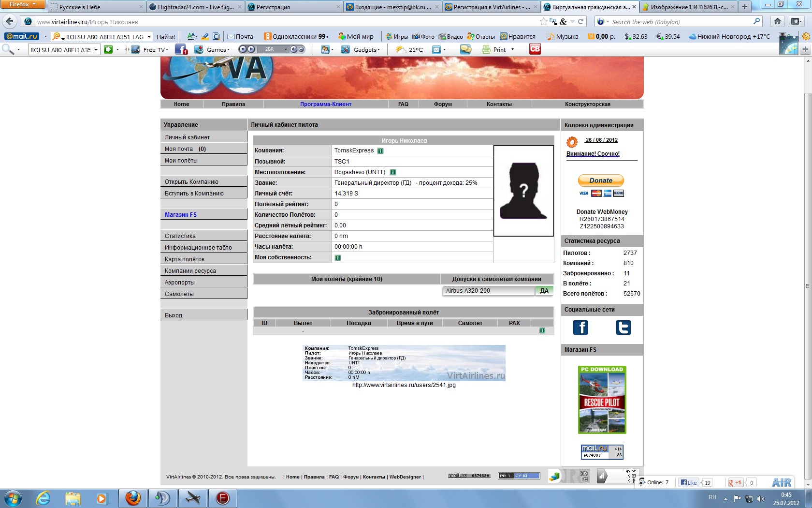Viewport: 812px width, 508px height.
Task: Click the Rescue Pilot PC download image
Action: click(602, 400)
